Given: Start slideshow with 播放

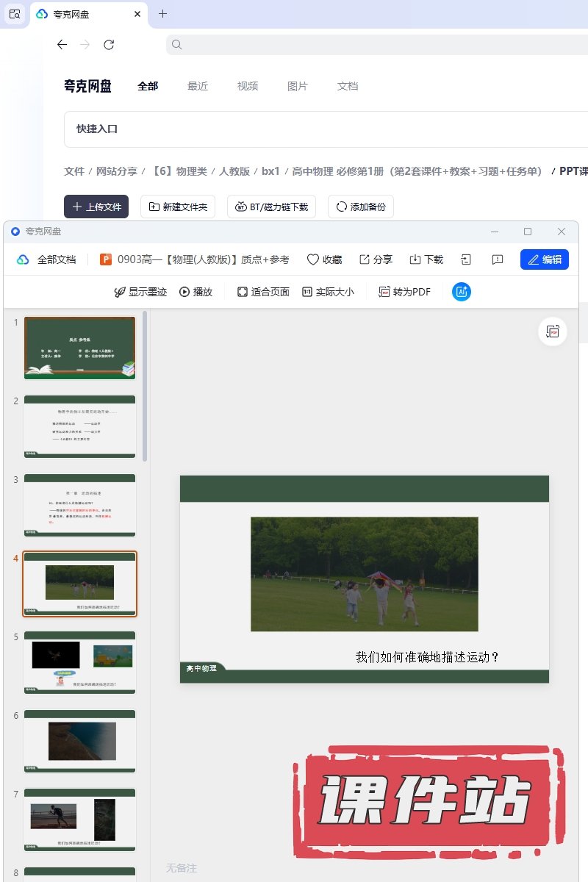Looking at the screenshot, I should 196,292.
